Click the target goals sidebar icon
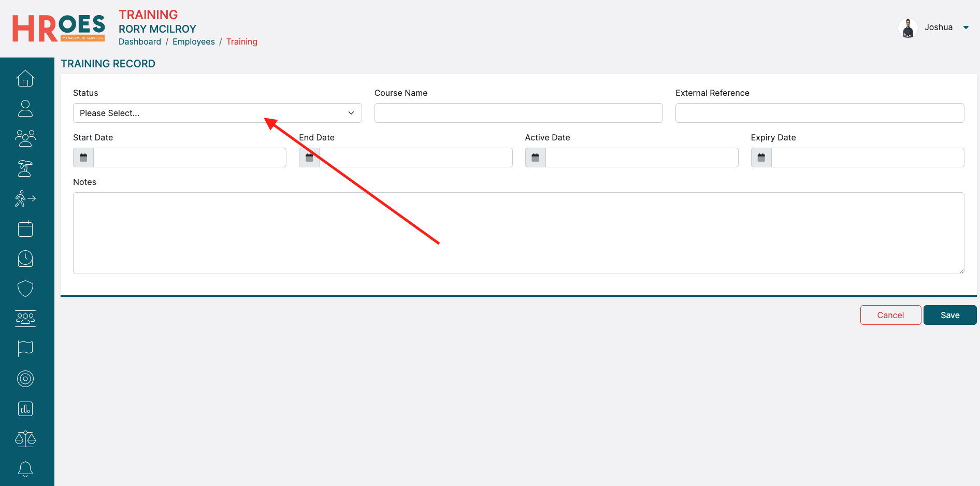This screenshot has width=980, height=486. (25, 379)
